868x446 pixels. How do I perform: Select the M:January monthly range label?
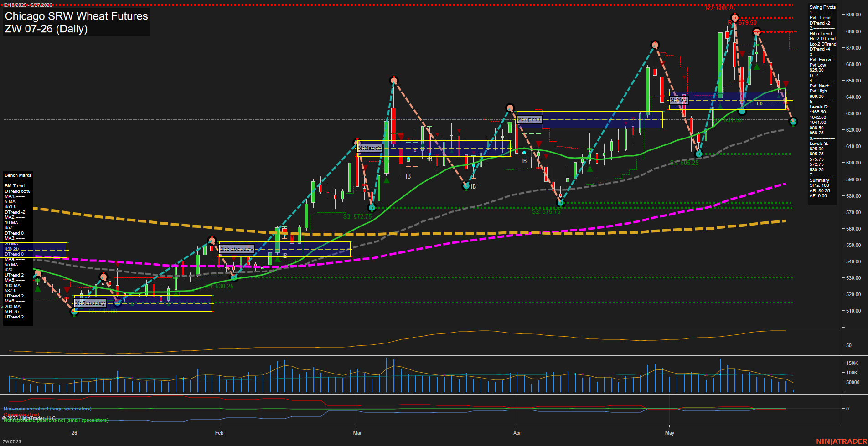(x=90, y=303)
